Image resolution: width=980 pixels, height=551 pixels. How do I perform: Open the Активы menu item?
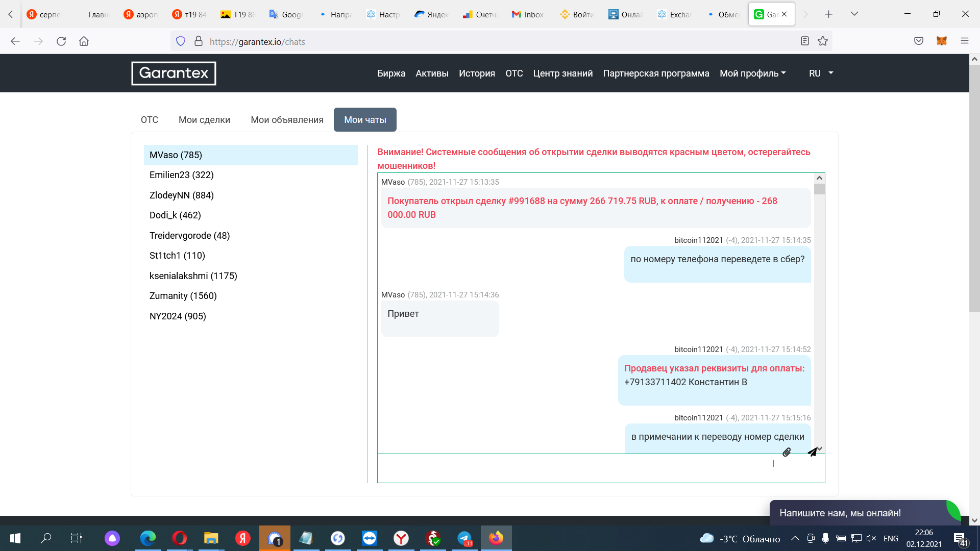pos(432,73)
